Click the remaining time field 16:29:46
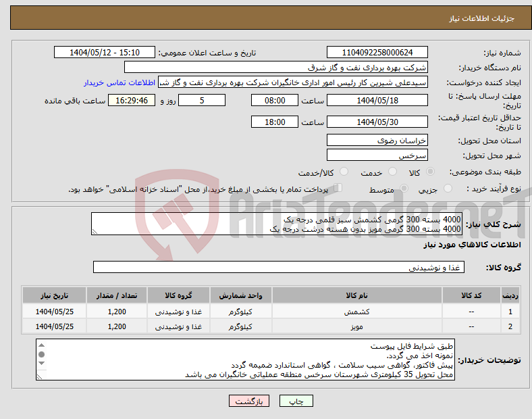 pos(132,101)
